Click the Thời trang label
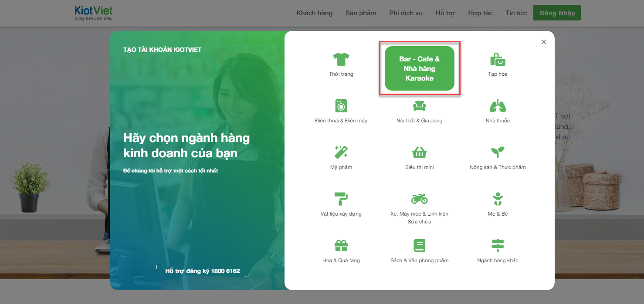Screen dimensions: 644x304 pyautogui.click(x=341, y=74)
